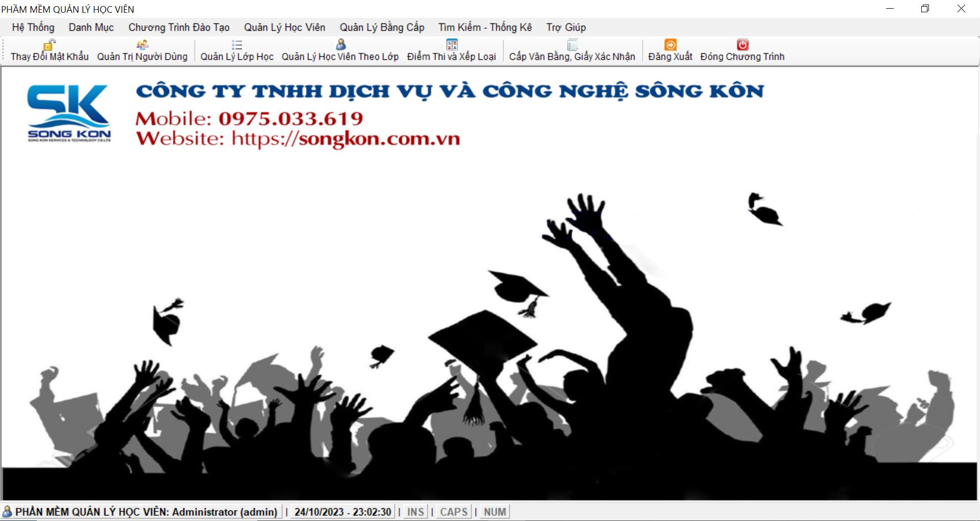Viewport: 980px width, 521px height.
Task: Expand the Chương Trình Đào Tạo menu
Action: (179, 28)
